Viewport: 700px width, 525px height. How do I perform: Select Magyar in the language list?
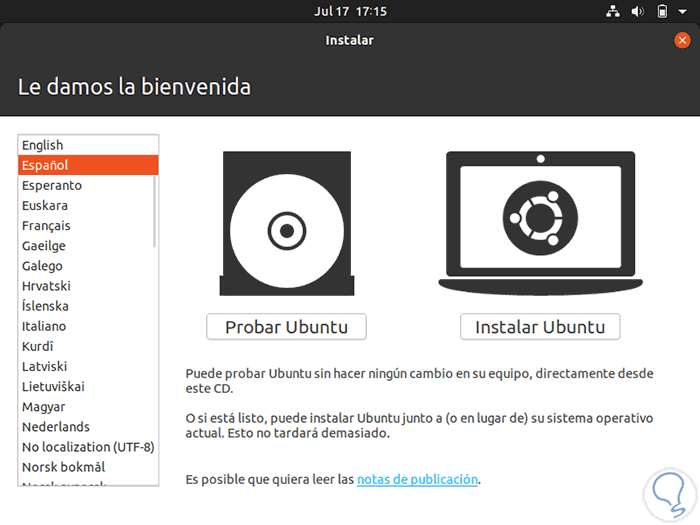[x=88, y=406]
